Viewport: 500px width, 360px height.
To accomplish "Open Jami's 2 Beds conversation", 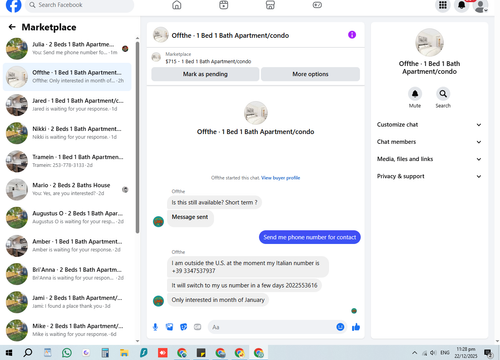I will click(67, 302).
